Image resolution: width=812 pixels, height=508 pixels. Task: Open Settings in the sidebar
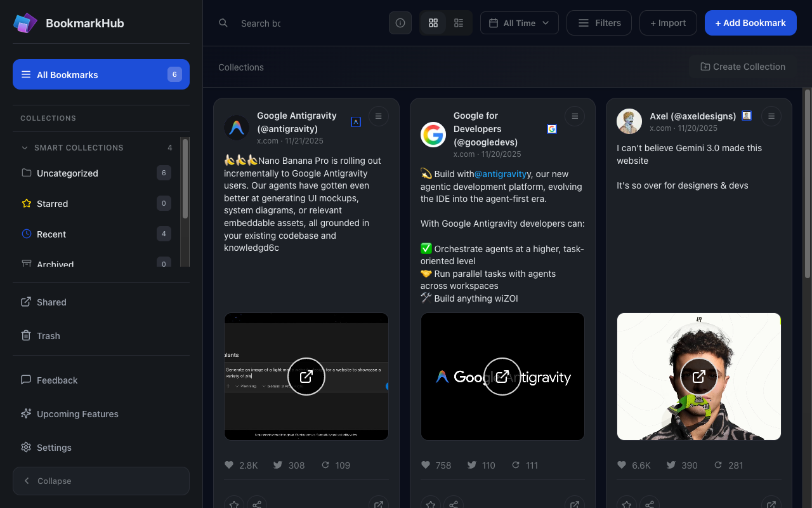tap(101, 447)
